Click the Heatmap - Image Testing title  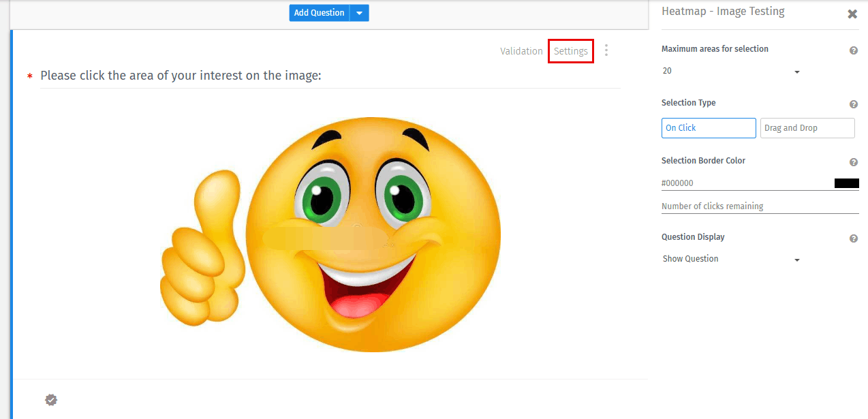[722, 11]
